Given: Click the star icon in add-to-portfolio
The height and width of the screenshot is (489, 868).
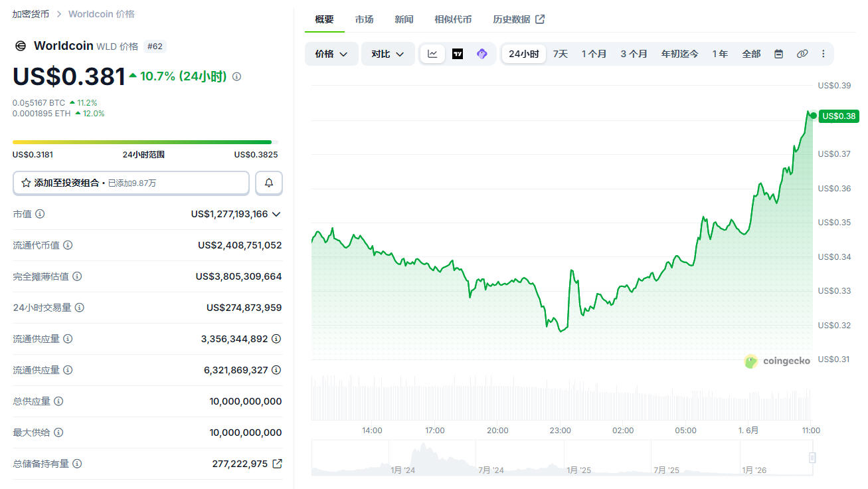Looking at the screenshot, I should click(27, 183).
